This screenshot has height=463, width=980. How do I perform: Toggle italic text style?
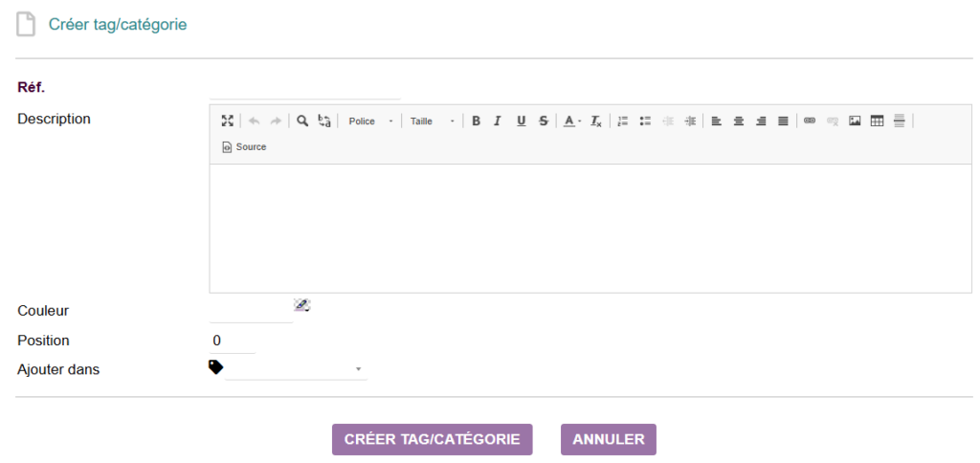point(498,121)
